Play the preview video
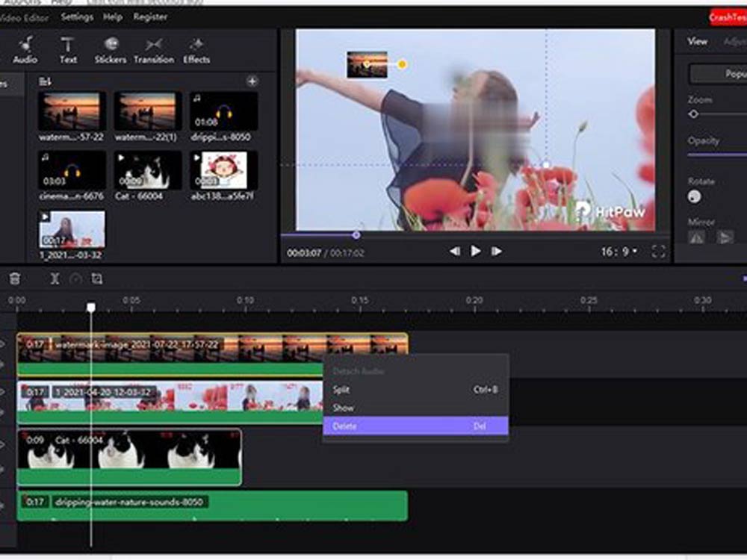Viewport: 747px width, 560px height. pyautogui.click(x=475, y=251)
